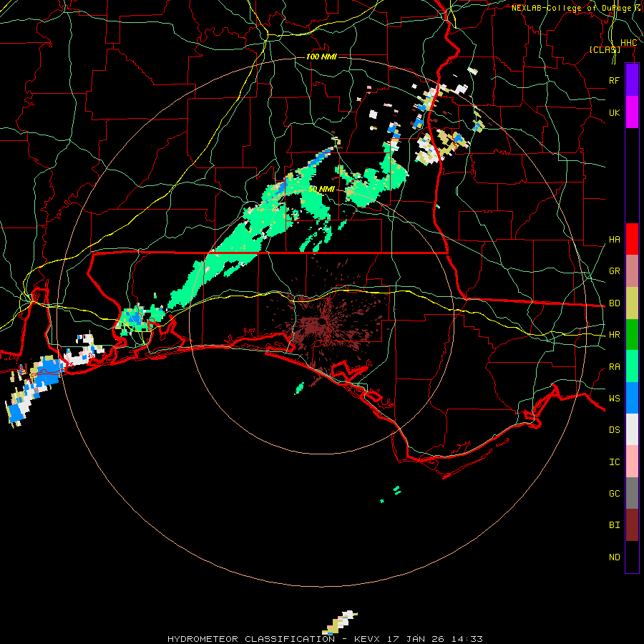Click the [CLAS] units label
This screenshot has width=644, height=644.
605,49
